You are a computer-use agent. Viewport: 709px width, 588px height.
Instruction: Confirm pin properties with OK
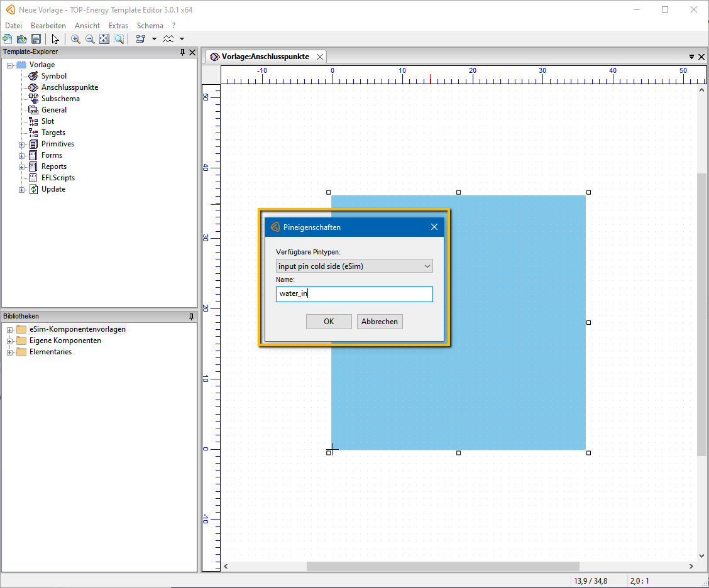pos(329,322)
